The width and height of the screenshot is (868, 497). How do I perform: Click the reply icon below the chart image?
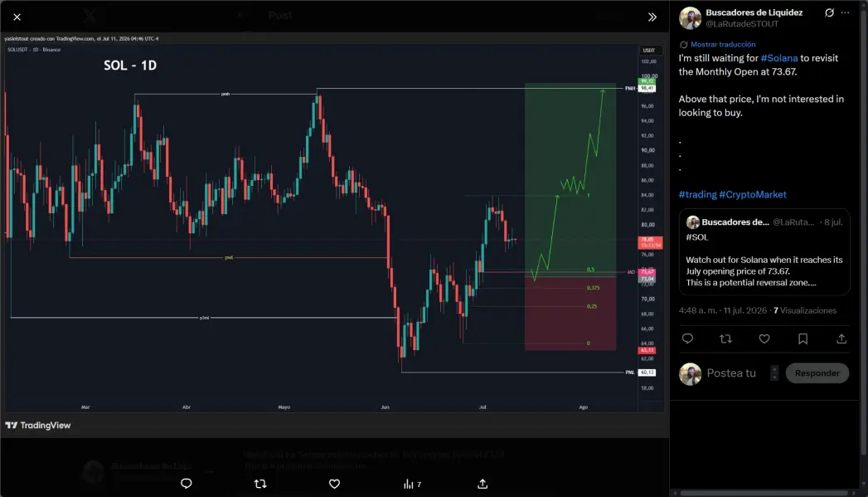click(186, 484)
